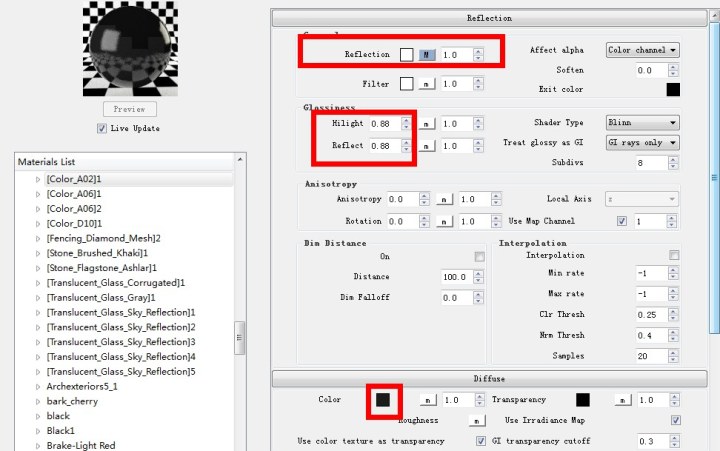This screenshot has width=720, height=451.
Task: Click the Soften value field
Action: [x=651, y=70]
